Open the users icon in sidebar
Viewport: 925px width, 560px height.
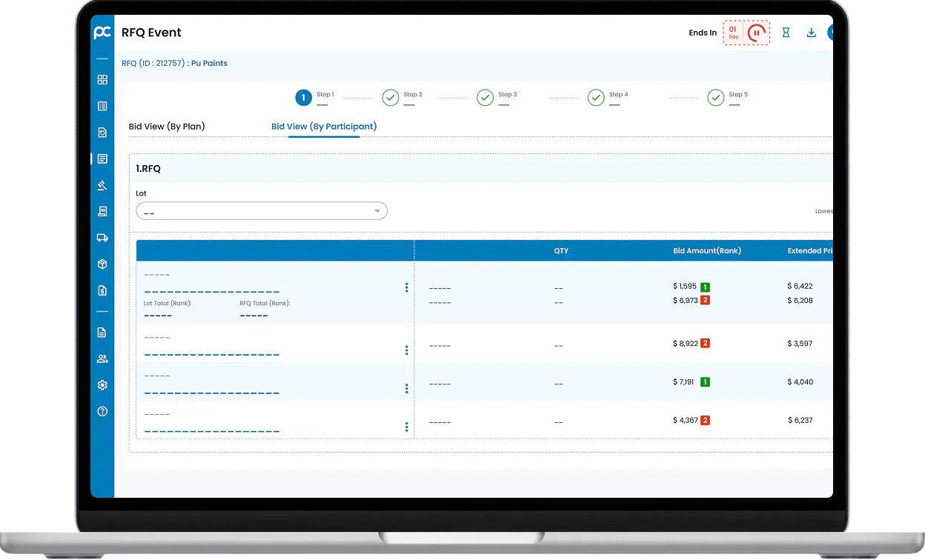102,359
